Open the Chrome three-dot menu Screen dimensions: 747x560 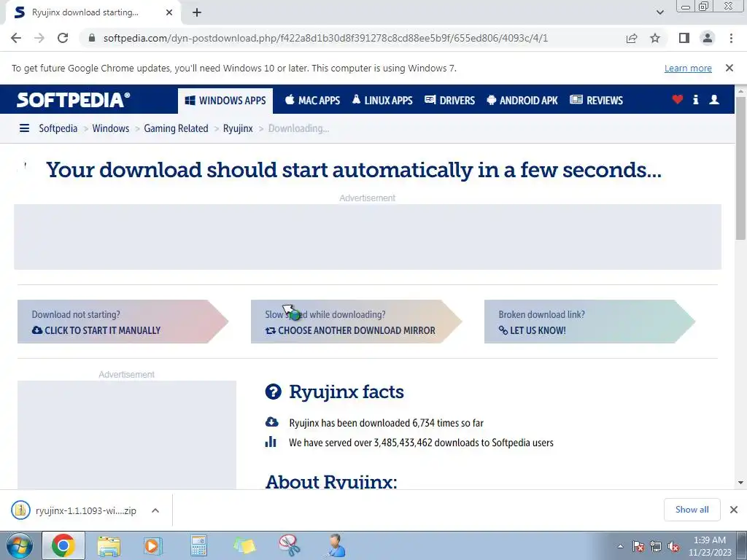pyautogui.click(x=731, y=38)
